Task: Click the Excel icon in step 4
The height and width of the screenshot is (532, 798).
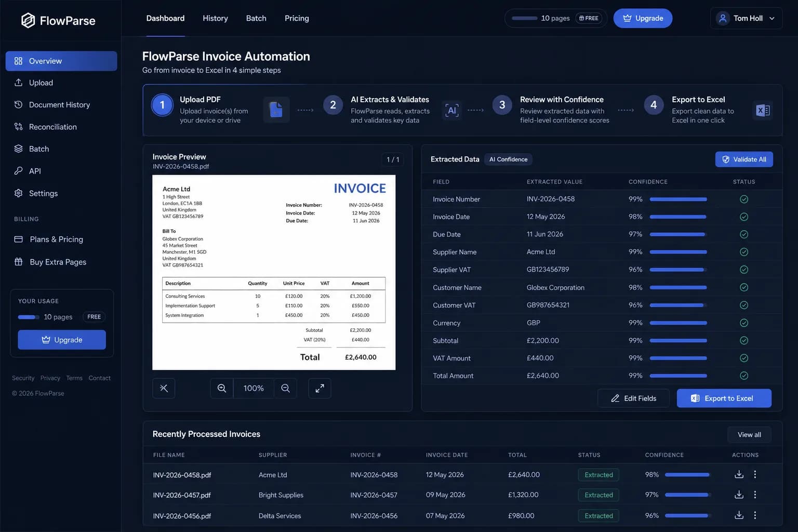Action: click(x=763, y=110)
